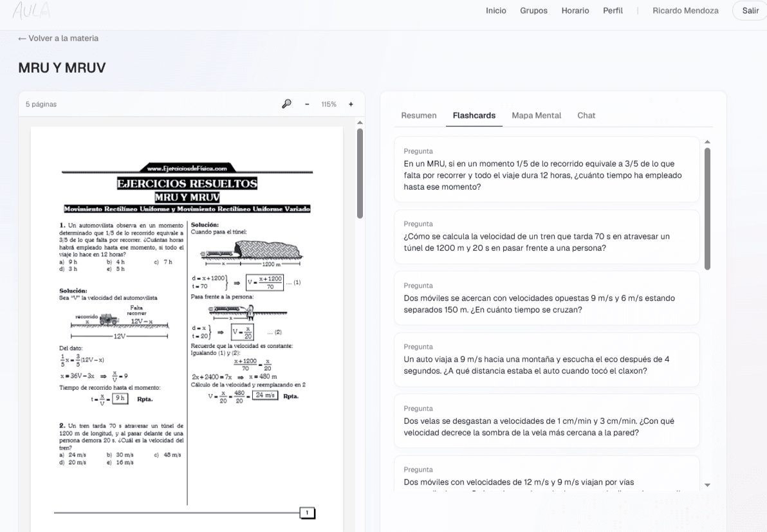
Task: Switch to the Chat tab
Action: pos(586,115)
